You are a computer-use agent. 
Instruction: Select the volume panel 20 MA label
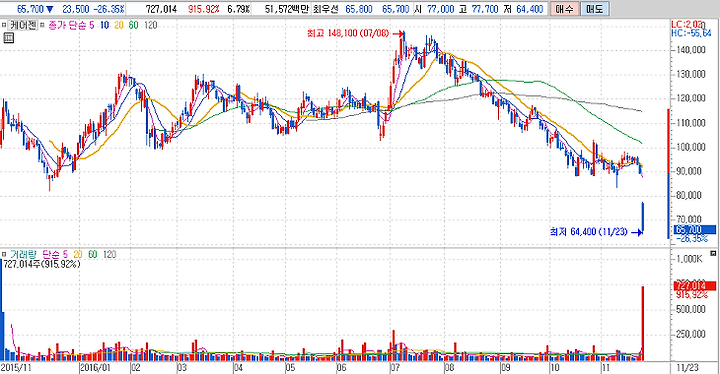click(x=78, y=254)
